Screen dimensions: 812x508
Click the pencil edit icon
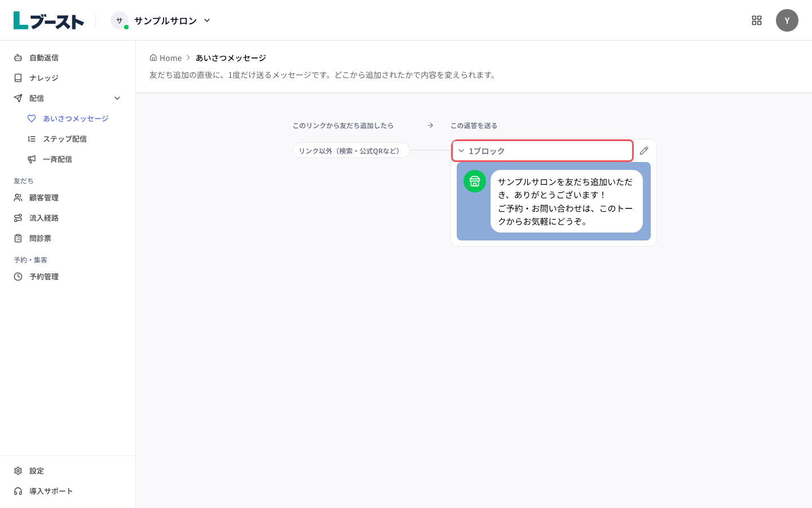(644, 151)
